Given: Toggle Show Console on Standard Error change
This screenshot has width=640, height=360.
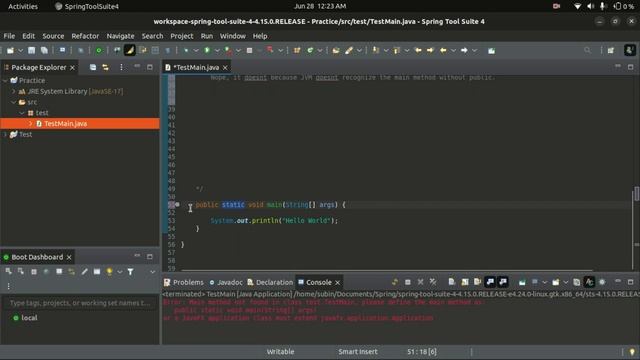Looking at the screenshot, I should coord(503,282).
